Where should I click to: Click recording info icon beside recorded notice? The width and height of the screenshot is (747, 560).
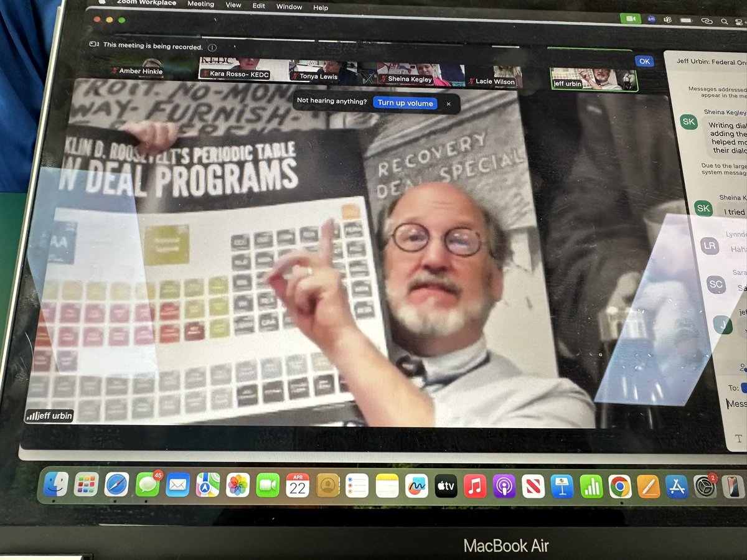click(x=212, y=47)
